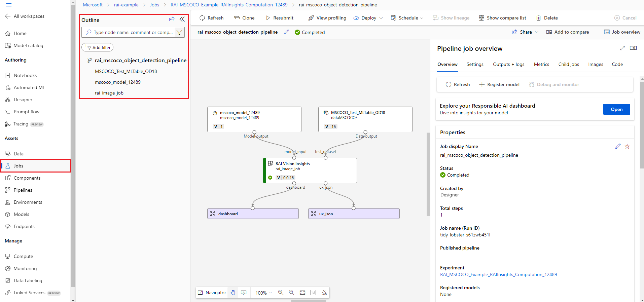Toggle the Navigator minimap
This screenshot has height=302, width=644.
click(212, 293)
